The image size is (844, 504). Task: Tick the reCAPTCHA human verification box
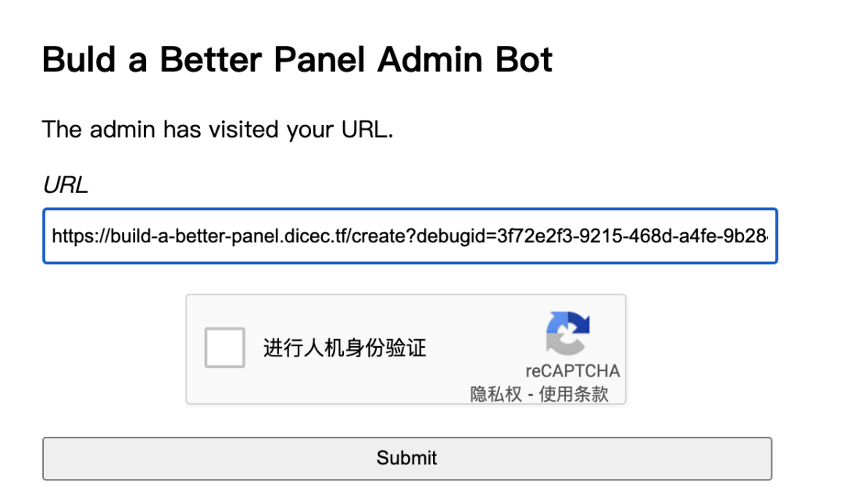(x=224, y=348)
